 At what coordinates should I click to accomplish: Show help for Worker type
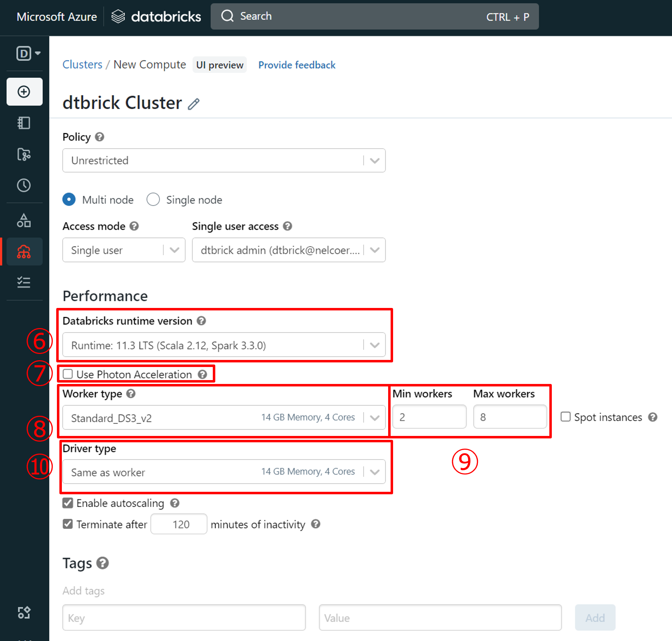click(131, 394)
